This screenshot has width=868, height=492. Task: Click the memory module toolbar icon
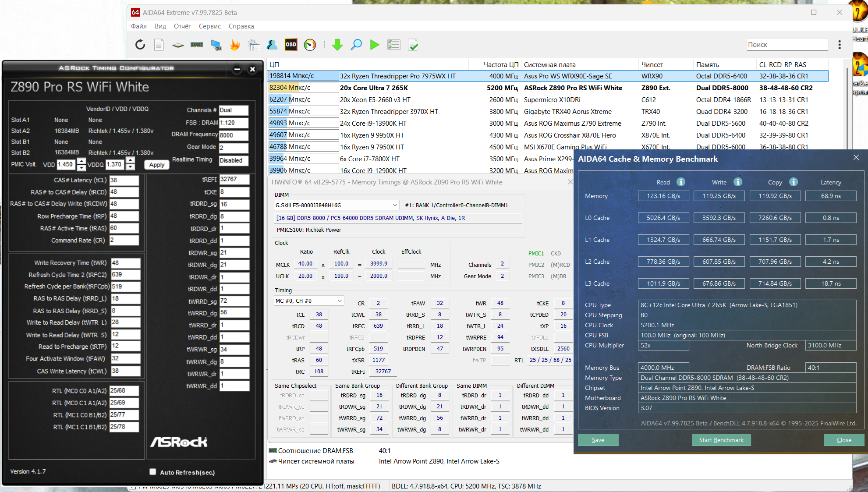pyautogui.click(x=197, y=45)
